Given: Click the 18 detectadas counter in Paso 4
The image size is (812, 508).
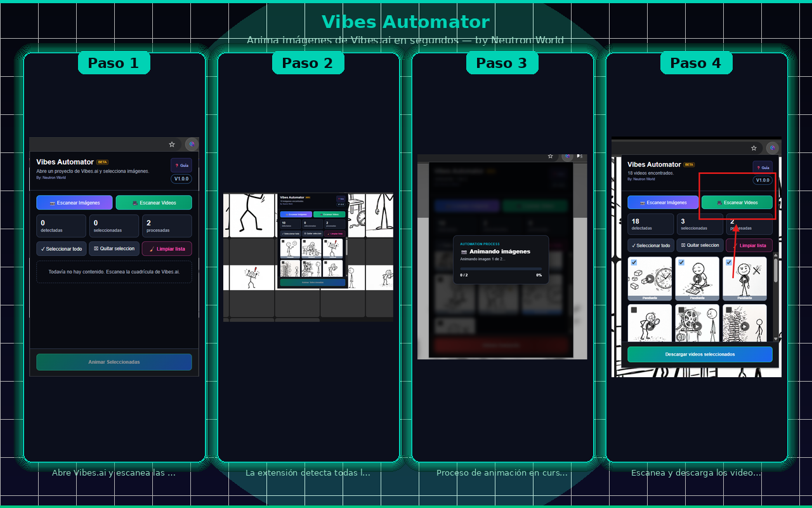Looking at the screenshot, I should (x=651, y=224).
